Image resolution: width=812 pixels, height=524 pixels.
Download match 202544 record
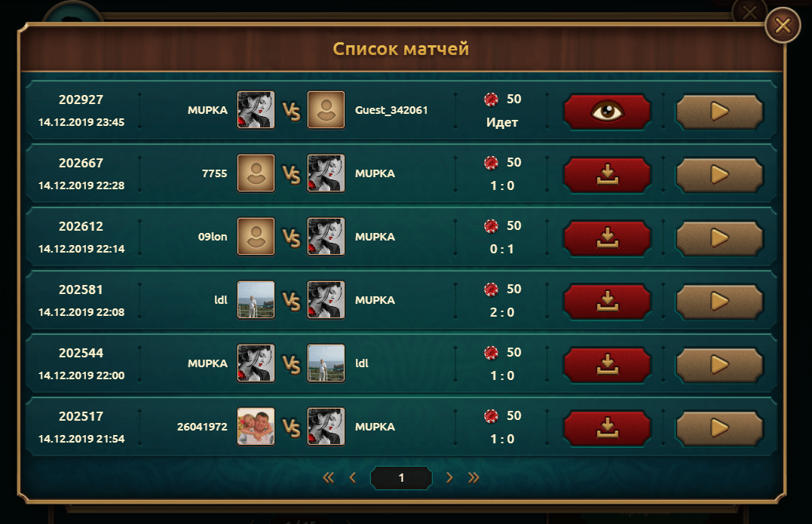point(607,364)
